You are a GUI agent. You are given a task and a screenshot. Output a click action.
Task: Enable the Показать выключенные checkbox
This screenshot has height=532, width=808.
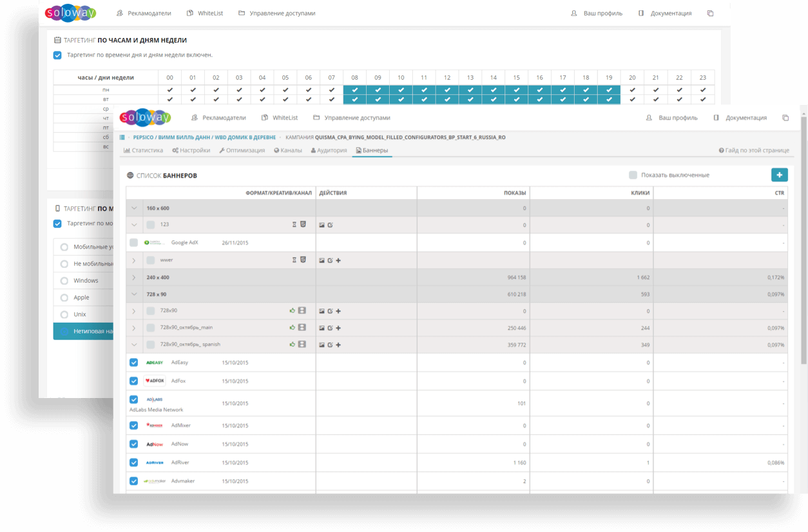click(x=633, y=175)
